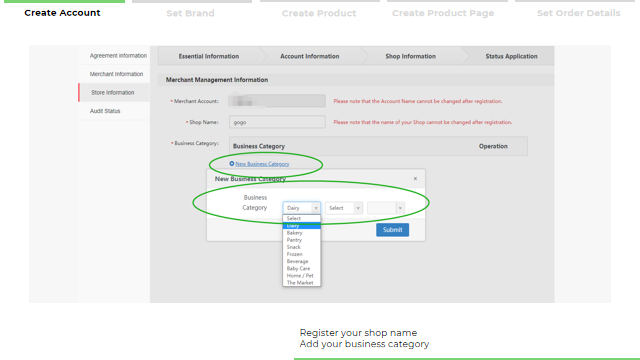Close the New Business Category dialog
The image size is (640, 360).
click(x=415, y=179)
